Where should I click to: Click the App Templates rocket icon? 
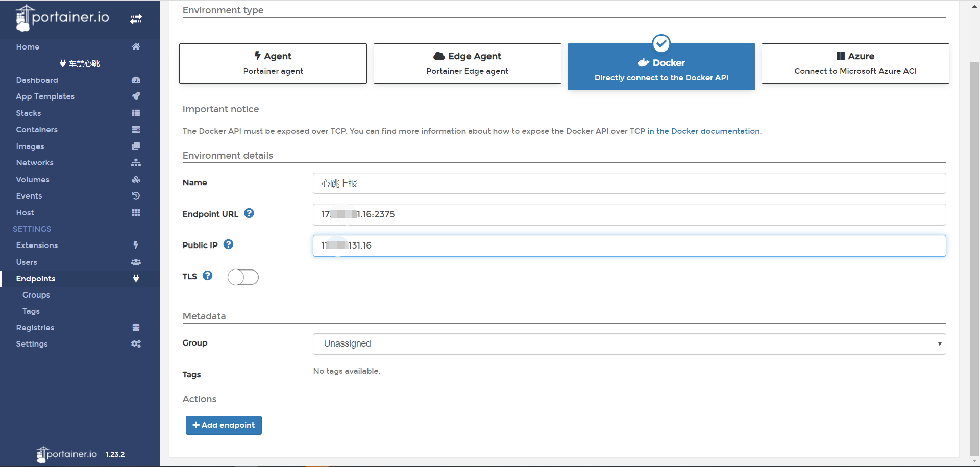click(x=136, y=96)
